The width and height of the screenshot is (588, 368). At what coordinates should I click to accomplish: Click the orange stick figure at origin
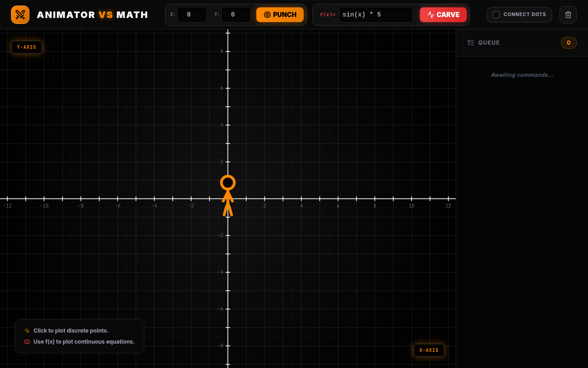tap(228, 195)
